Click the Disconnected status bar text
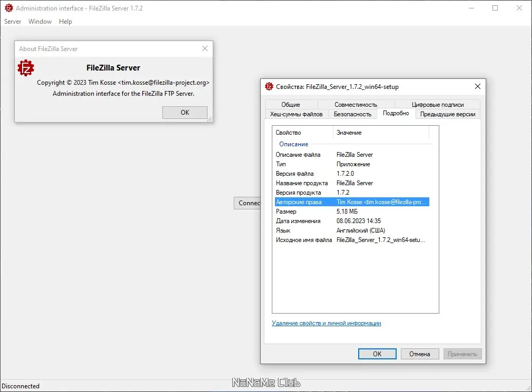Screen dimensions: 532x392 point(21,386)
